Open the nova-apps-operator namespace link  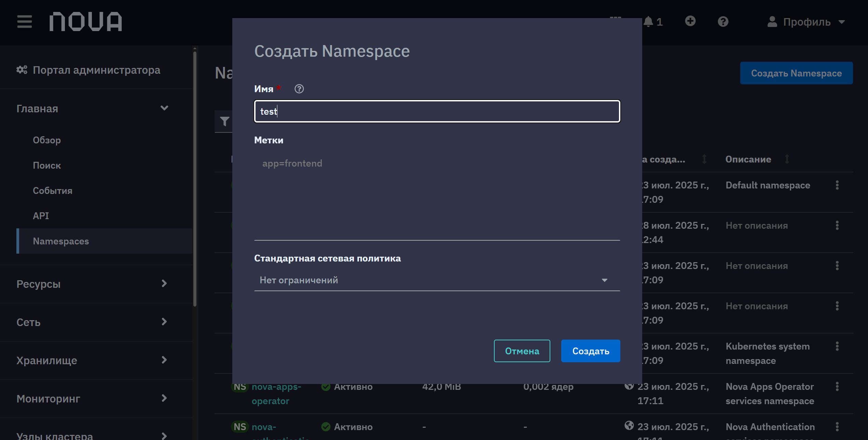pos(276,394)
